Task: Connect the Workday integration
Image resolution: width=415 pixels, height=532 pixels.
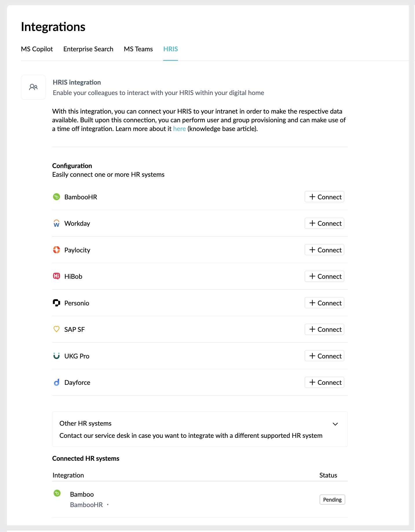Action: click(324, 223)
